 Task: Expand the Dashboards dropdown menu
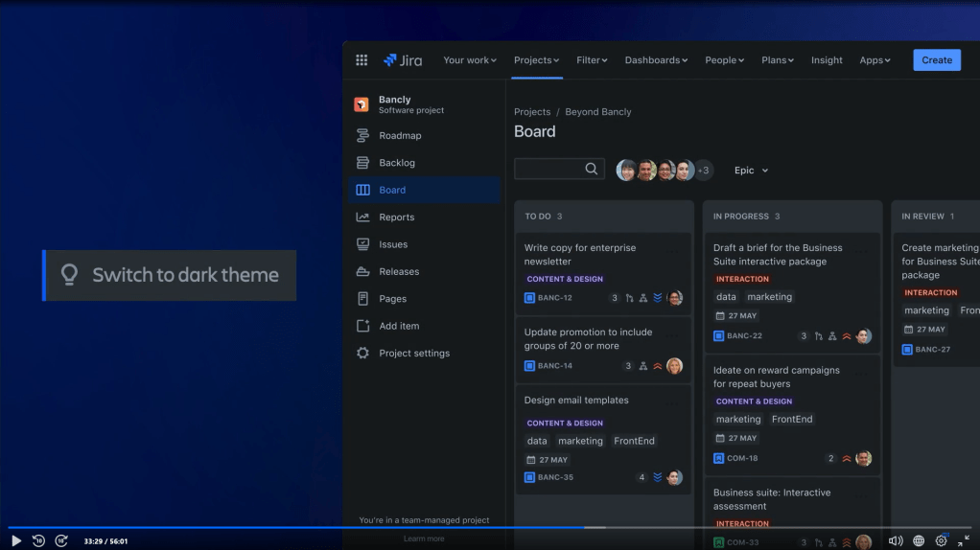click(x=656, y=60)
